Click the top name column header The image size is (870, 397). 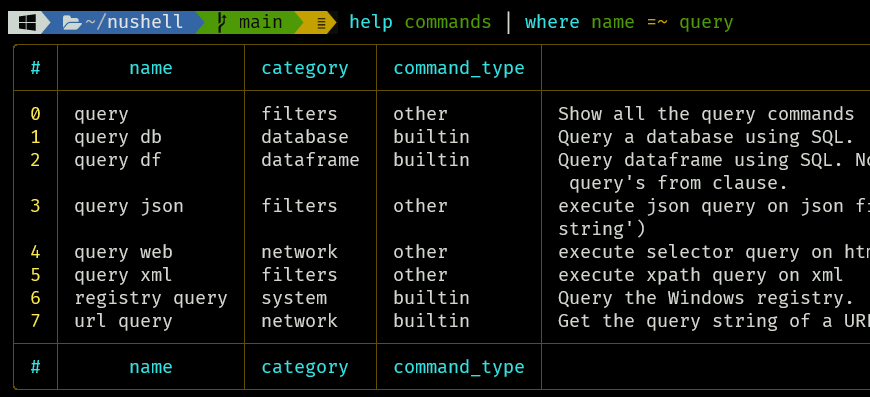151,68
